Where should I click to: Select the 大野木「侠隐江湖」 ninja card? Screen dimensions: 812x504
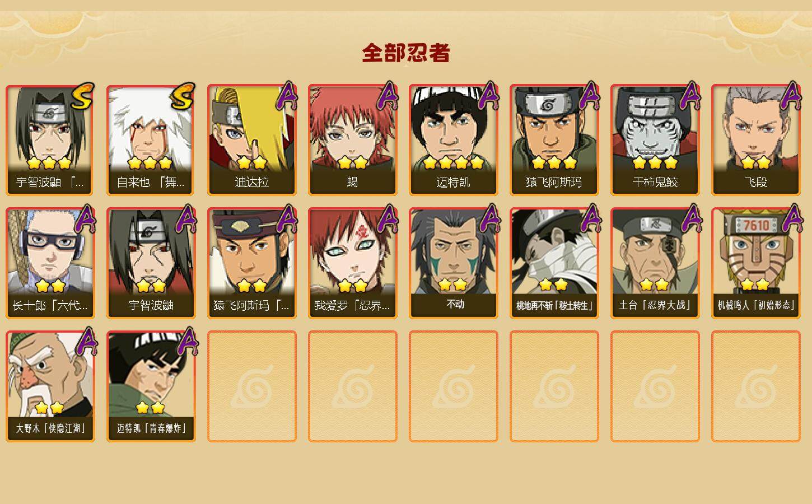pyautogui.click(x=50, y=386)
